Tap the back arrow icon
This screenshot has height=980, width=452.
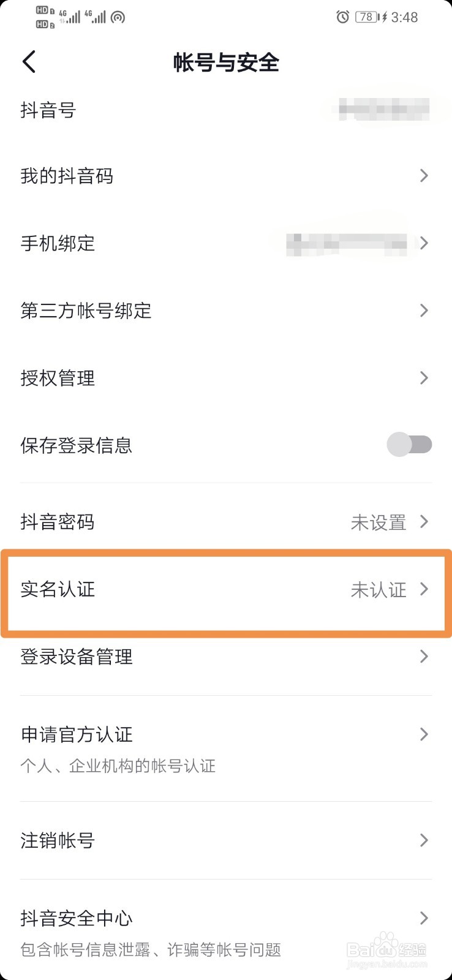pyautogui.click(x=29, y=62)
